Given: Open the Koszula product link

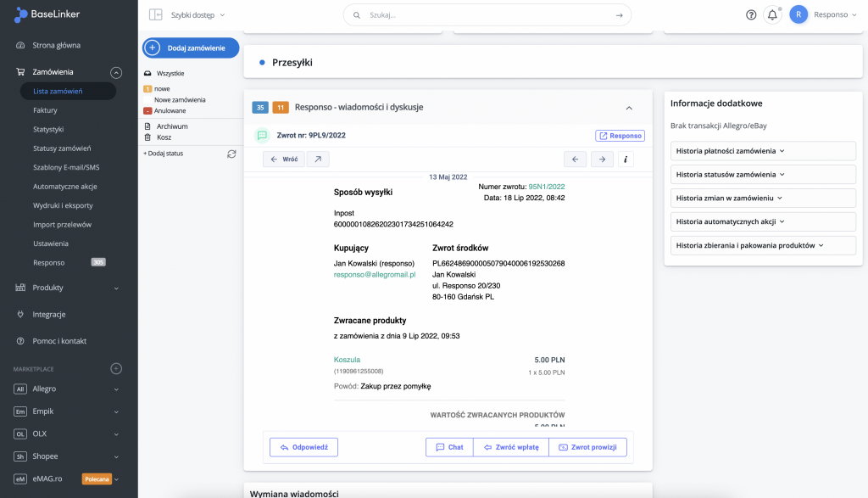Looking at the screenshot, I should pyautogui.click(x=347, y=360).
